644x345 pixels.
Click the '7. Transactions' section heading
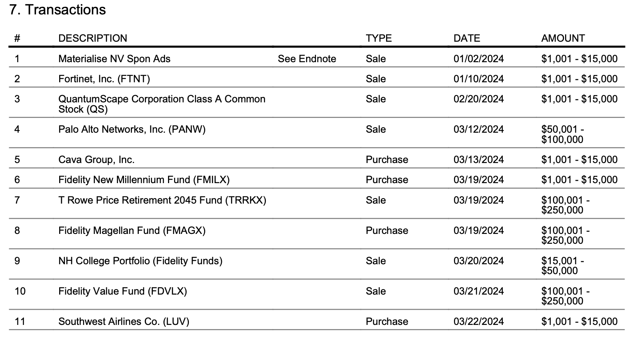[x=58, y=10]
